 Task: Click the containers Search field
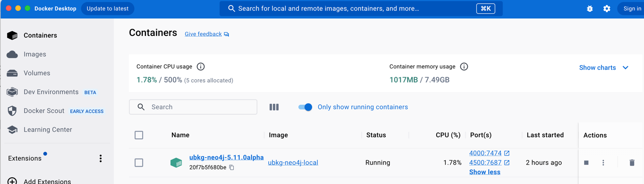(x=193, y=107)
